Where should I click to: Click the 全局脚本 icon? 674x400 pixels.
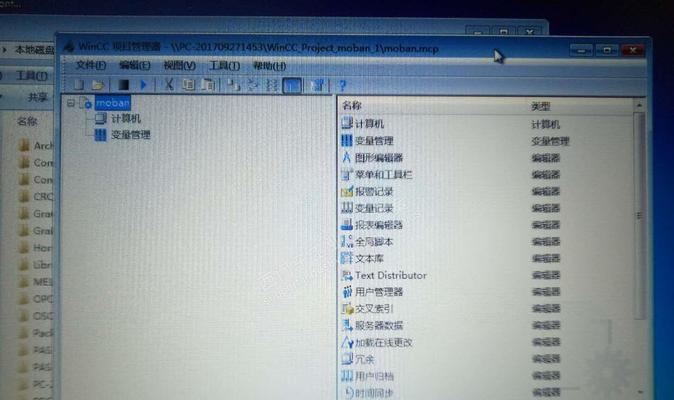(346, 241)
